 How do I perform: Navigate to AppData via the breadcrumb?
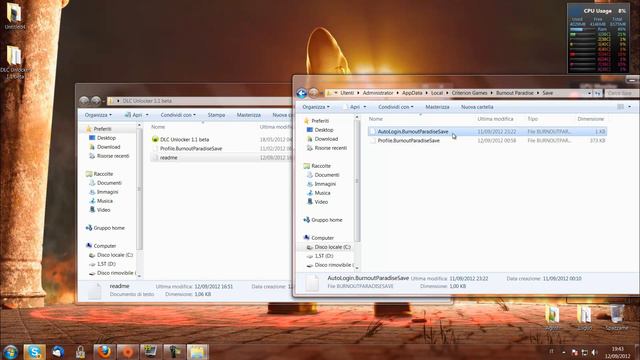tap(412, 93)
